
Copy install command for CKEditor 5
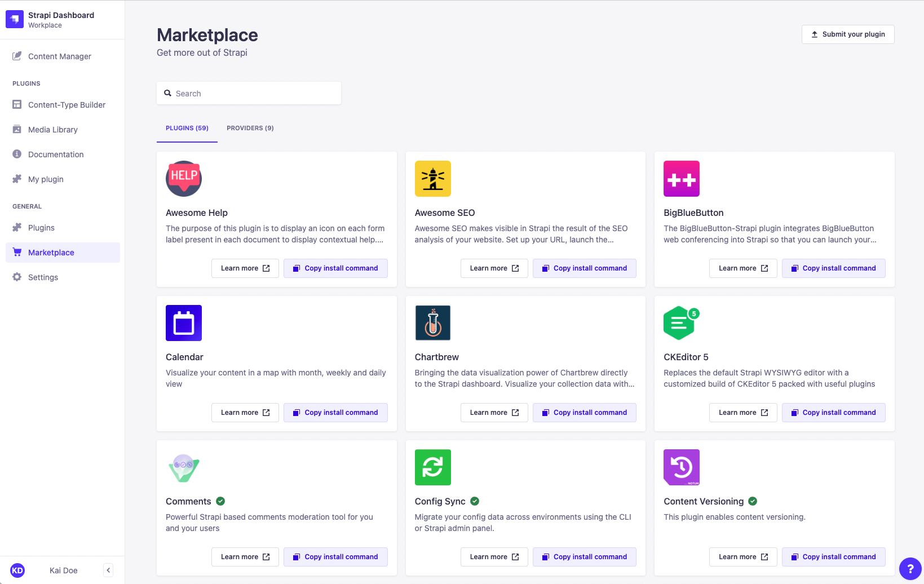tap(834, 413)
